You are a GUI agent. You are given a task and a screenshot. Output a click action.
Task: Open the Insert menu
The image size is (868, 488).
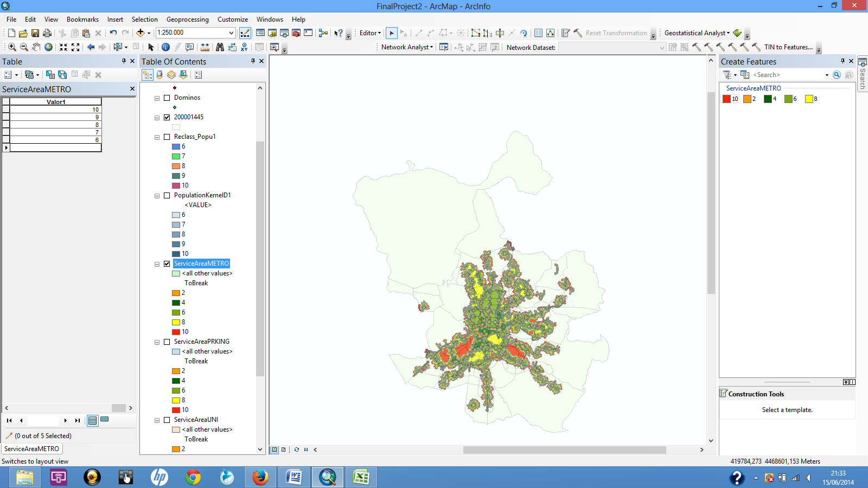point(115,20)
